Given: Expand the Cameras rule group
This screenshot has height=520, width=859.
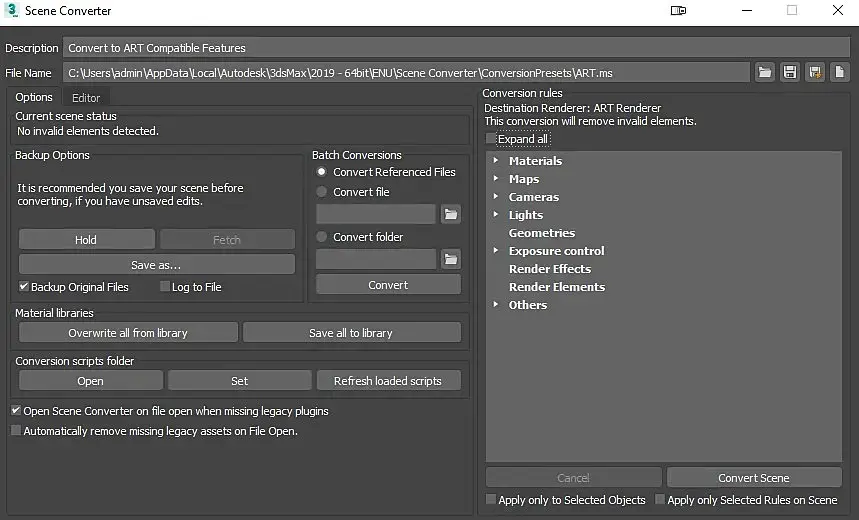Looking at the screenshot, I should [496, 197].
